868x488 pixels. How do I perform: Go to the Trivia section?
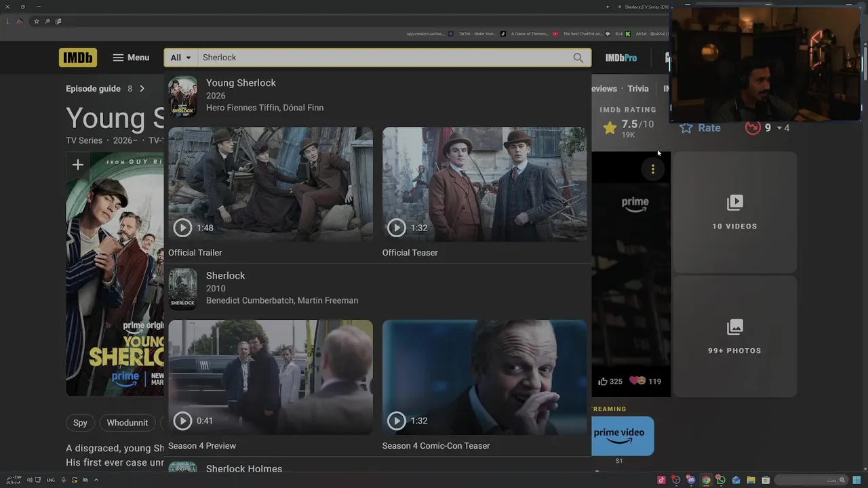tap(638, 89)
